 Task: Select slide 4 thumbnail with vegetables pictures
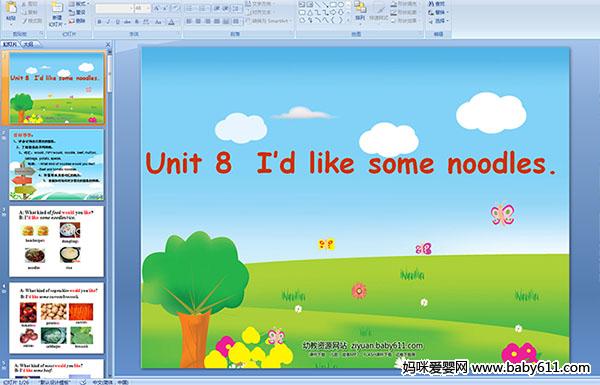[57, 318]
